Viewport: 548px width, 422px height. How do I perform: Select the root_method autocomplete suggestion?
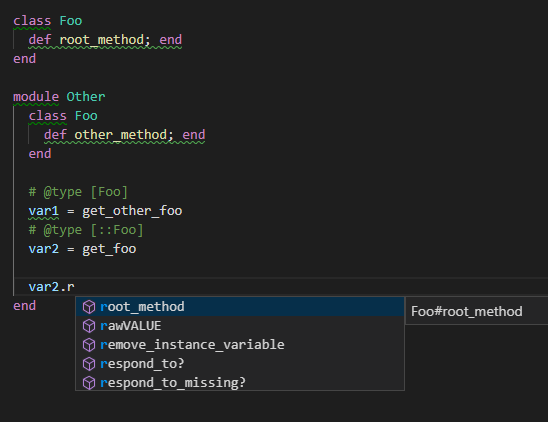240,307
